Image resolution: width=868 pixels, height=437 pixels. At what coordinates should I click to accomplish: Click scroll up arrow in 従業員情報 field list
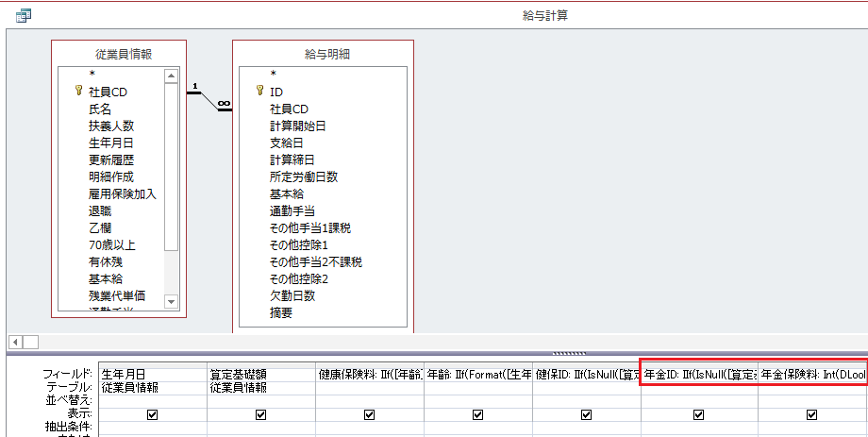[x=171, y=76]
